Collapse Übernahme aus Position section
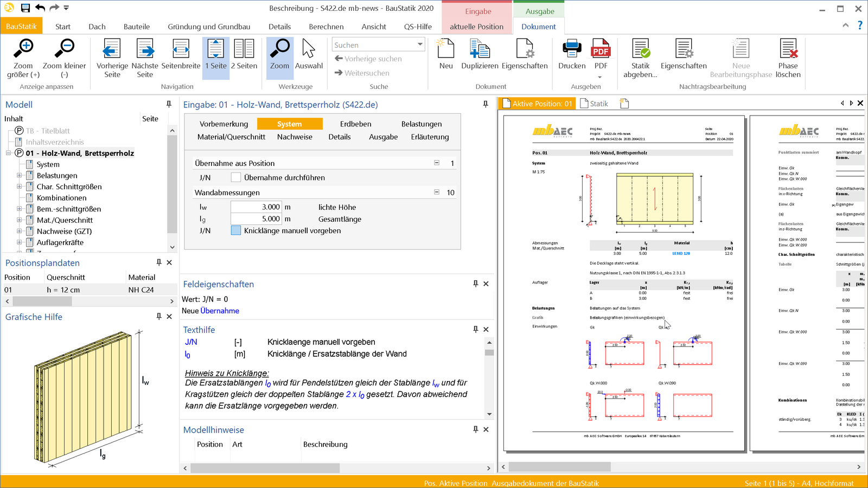The width and height of the screenshot is (868, 488). [x=437, y=163]
